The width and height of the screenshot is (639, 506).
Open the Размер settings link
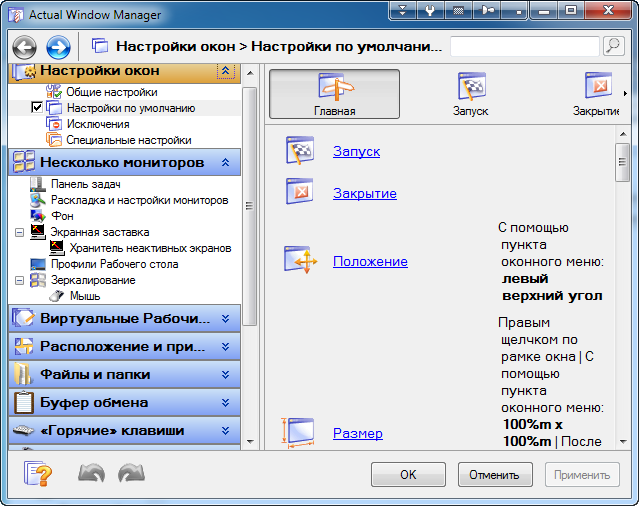coord(357,433)
